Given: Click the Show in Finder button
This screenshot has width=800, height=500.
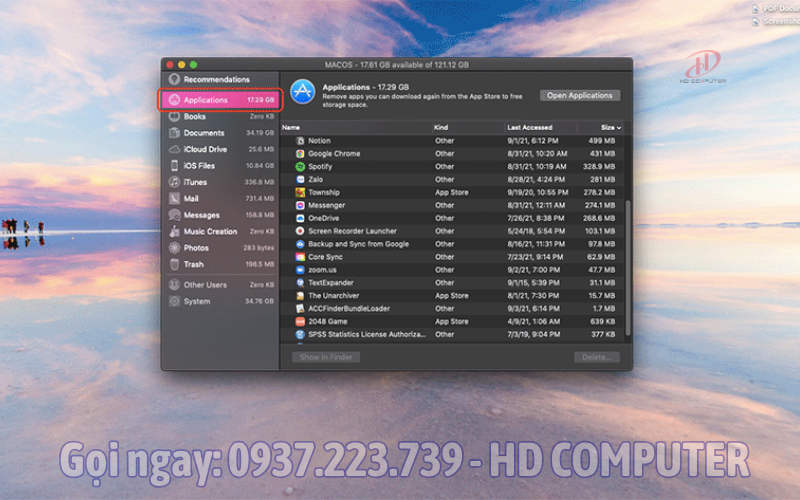Looking at the screenshot, I should (326, 357).
